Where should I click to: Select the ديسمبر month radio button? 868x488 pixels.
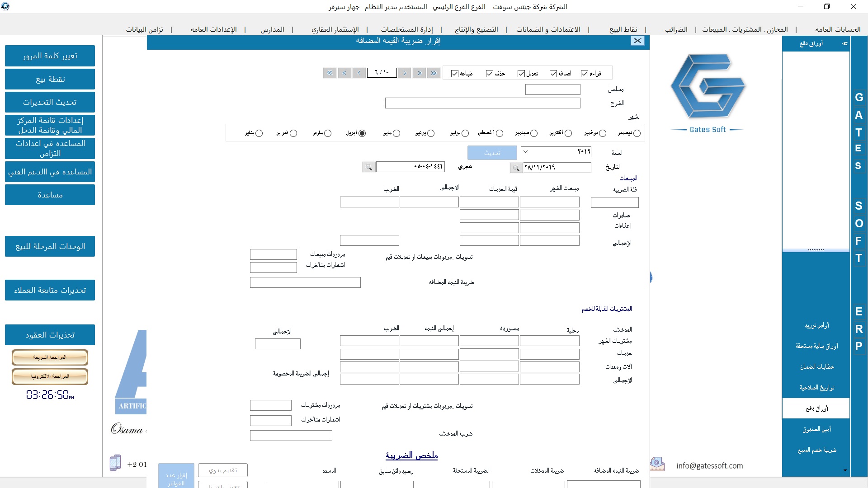point(637,133)
